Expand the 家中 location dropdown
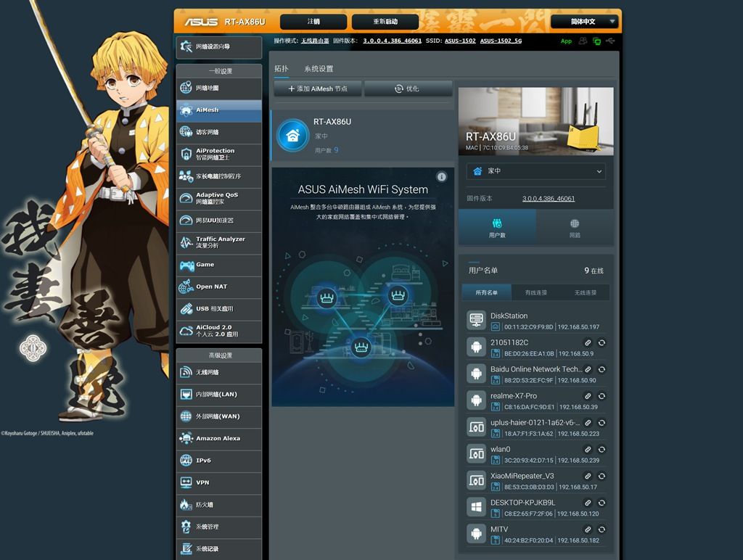This screenshot has height=560, width=743. (x=536, y=171)
